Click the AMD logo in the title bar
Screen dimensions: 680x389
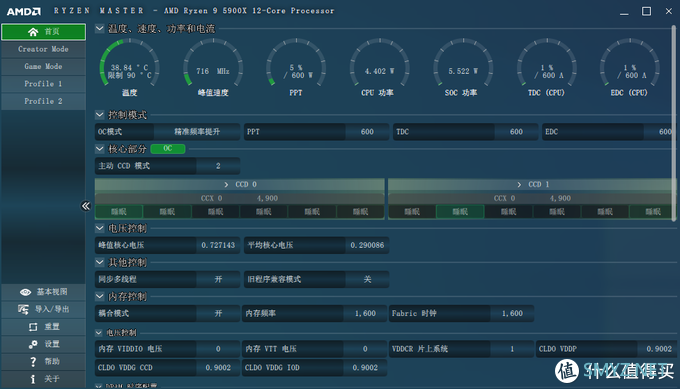click(x=24, y=11)
